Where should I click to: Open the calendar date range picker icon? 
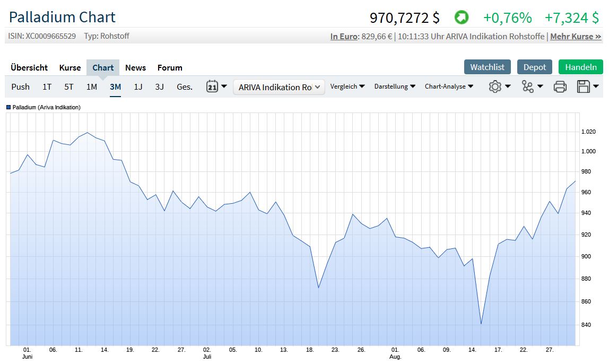[x=212, y=86]
